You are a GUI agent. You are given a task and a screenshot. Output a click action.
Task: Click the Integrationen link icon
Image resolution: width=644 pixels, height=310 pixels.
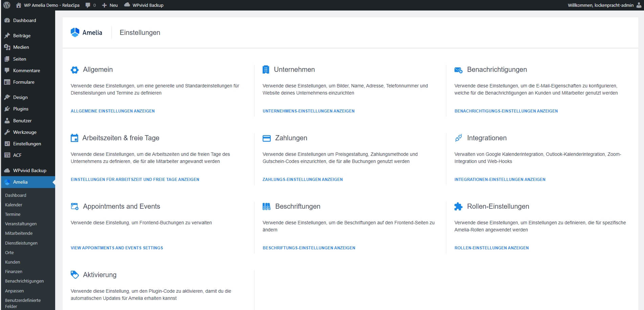(459, 138)
